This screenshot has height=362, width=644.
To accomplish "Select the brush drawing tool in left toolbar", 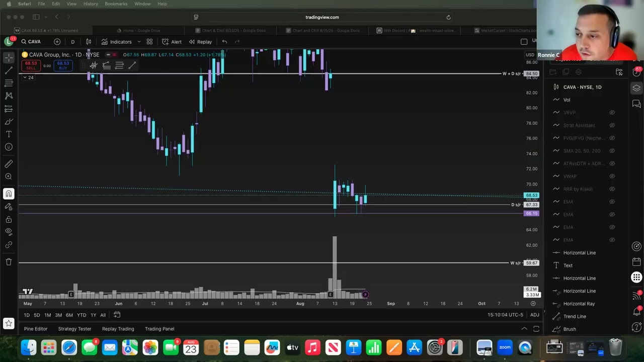I will tap(9, 122).
